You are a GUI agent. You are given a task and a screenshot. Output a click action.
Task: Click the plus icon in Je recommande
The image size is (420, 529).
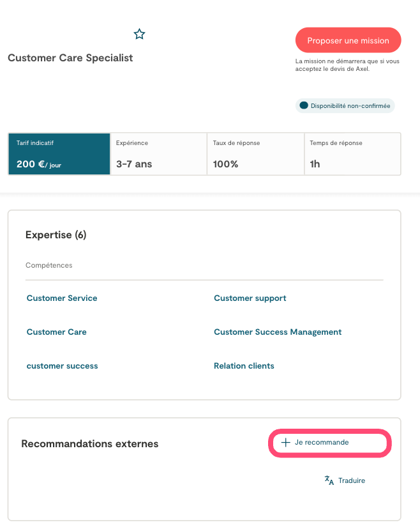(285, 442)
